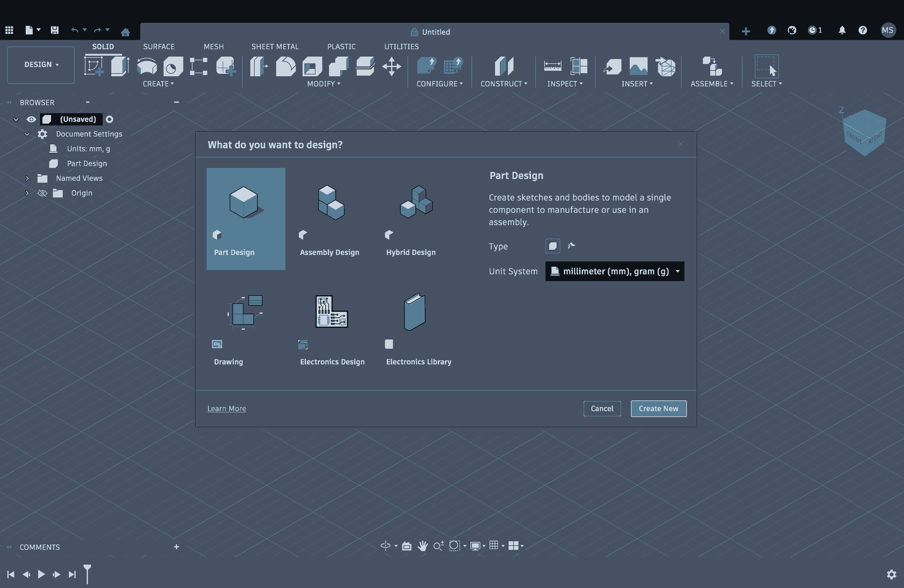Select the Move/Copy arrows icon
Viewport: 904px width, 588px height.
point(391,66)
